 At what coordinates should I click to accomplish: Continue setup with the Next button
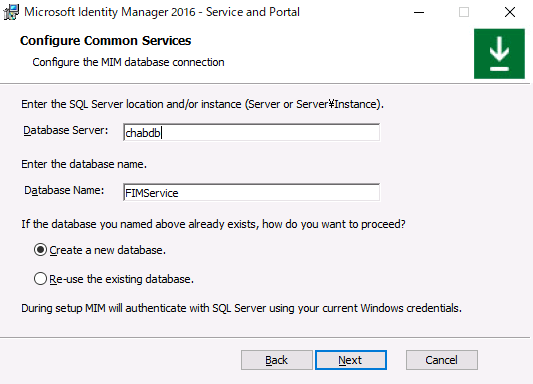pos(351,360)
